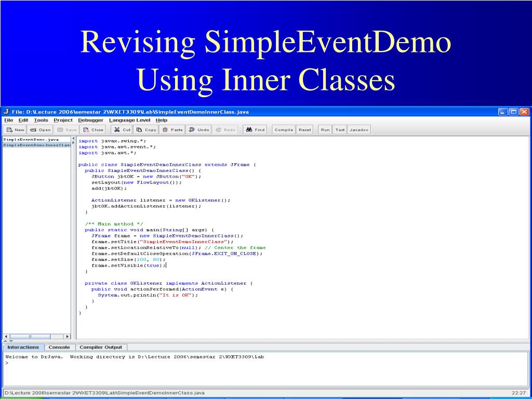Click the "Welcome to DrJava" message text
Viewport: 532px width, 399px height.
(34, 356)
